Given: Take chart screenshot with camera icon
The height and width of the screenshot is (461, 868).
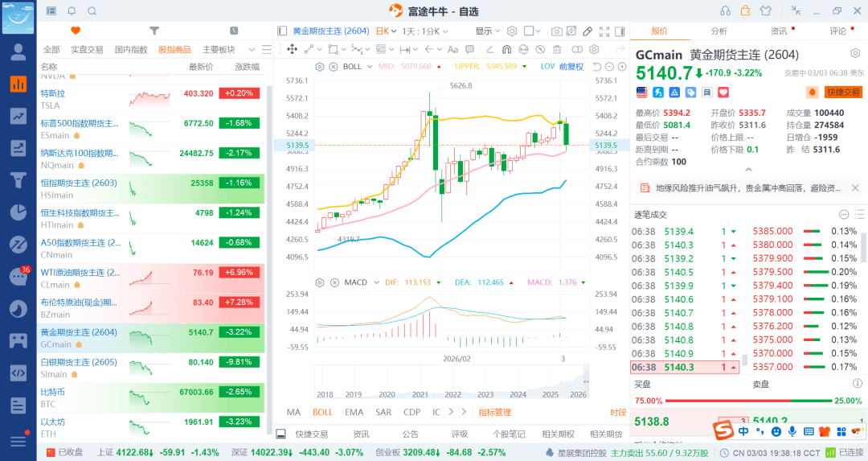Looking at the screenshot, I should pyautogui.click(x=557, y=31).
